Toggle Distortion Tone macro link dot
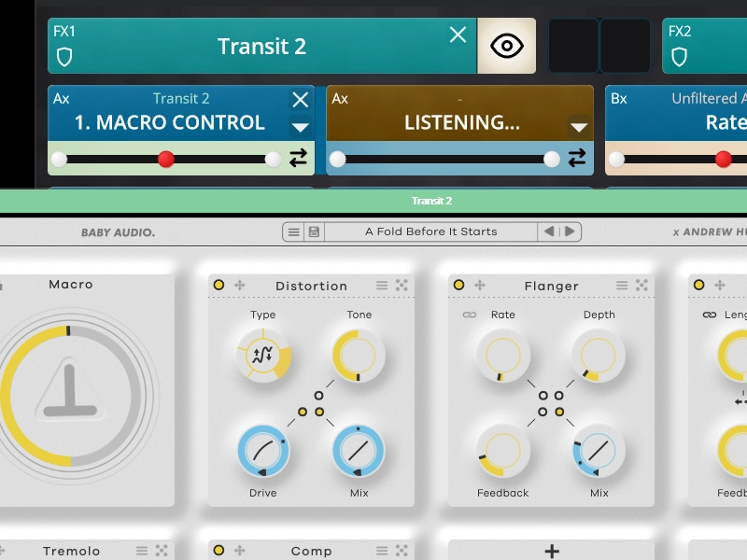The image size is (747, 560). point(318,396)
